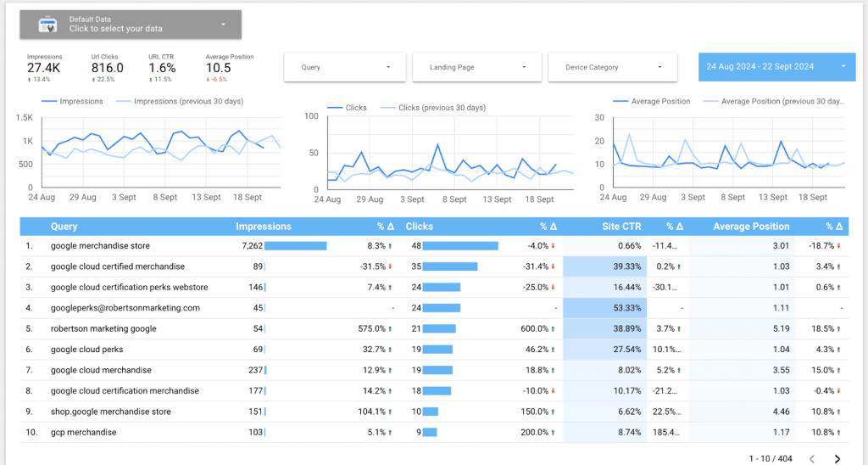Select query robertson marketing google

tap(103, 328)
